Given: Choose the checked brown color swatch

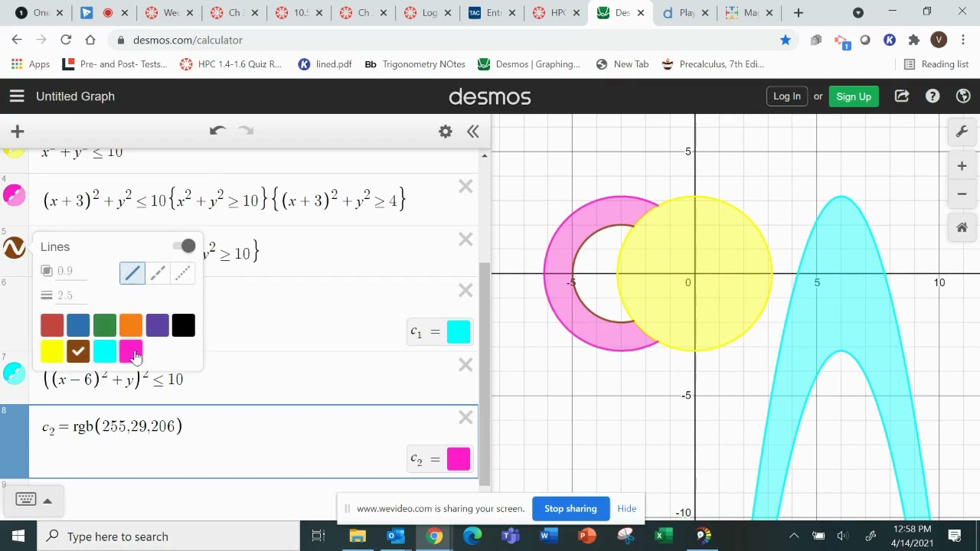Looking at the screenshot, I should point(78,351).
